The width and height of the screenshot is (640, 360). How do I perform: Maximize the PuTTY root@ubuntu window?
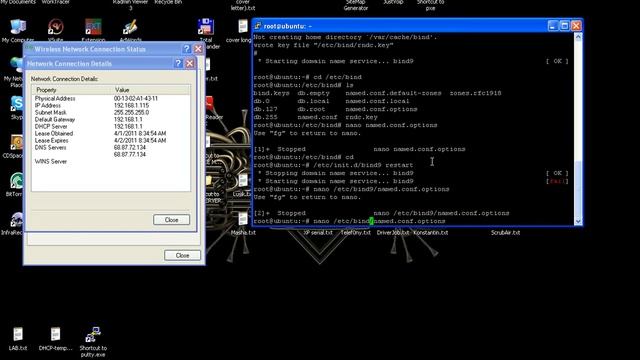click(x=564, y=26)
